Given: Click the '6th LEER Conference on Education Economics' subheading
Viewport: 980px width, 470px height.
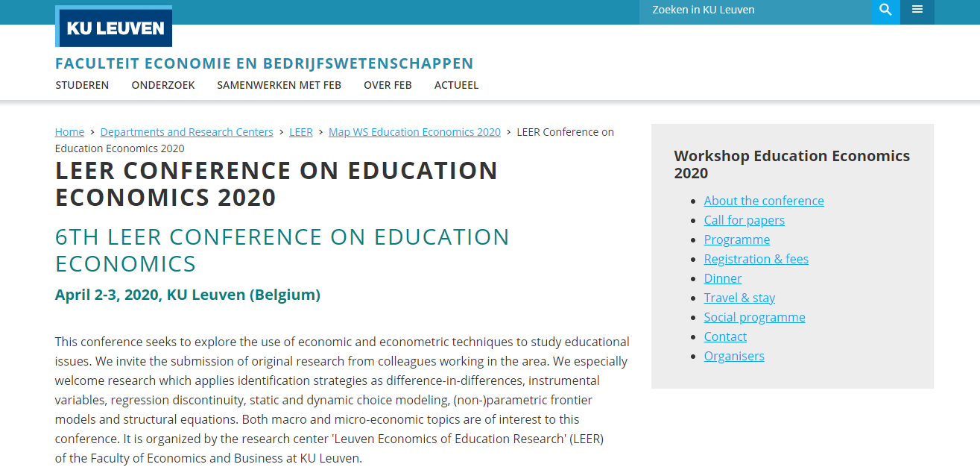Looking at the screenshot, I should (x=282, y=250).
